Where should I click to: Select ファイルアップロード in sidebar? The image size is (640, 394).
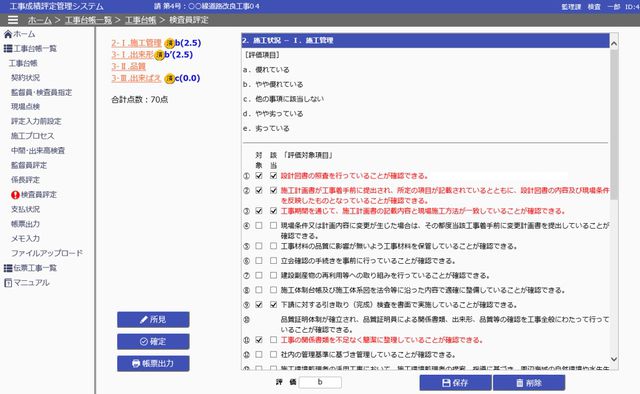click(47, 254)
